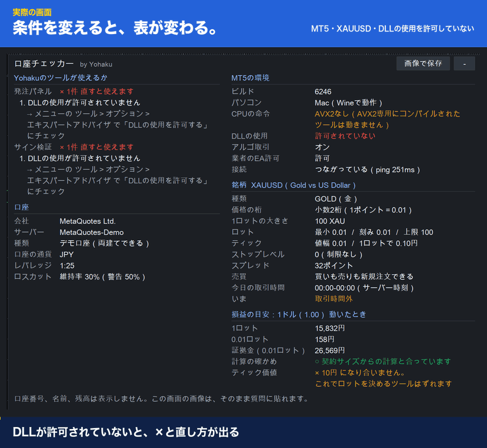The width and height of the screenshot is (487, 448).
Task: Select the 口座チェッカー title text
Action: (44, 64)
